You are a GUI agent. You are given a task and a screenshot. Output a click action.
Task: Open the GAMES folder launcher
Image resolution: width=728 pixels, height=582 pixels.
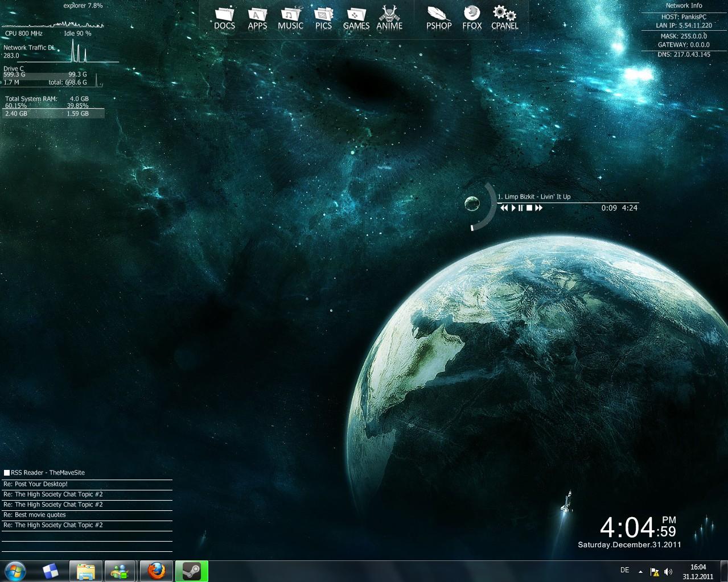[356, 18]
